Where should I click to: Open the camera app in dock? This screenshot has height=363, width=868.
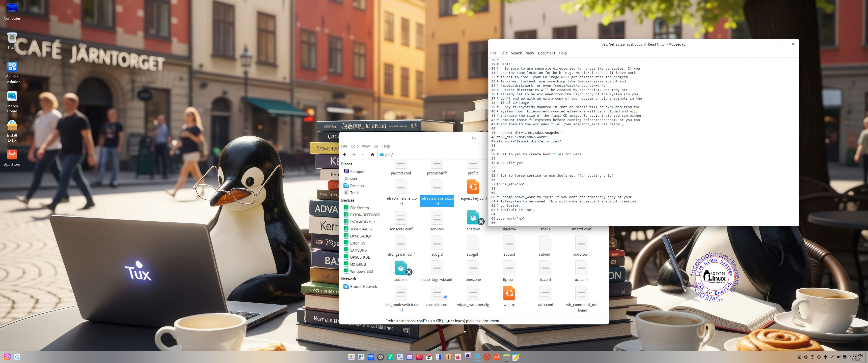pos(468,356)
